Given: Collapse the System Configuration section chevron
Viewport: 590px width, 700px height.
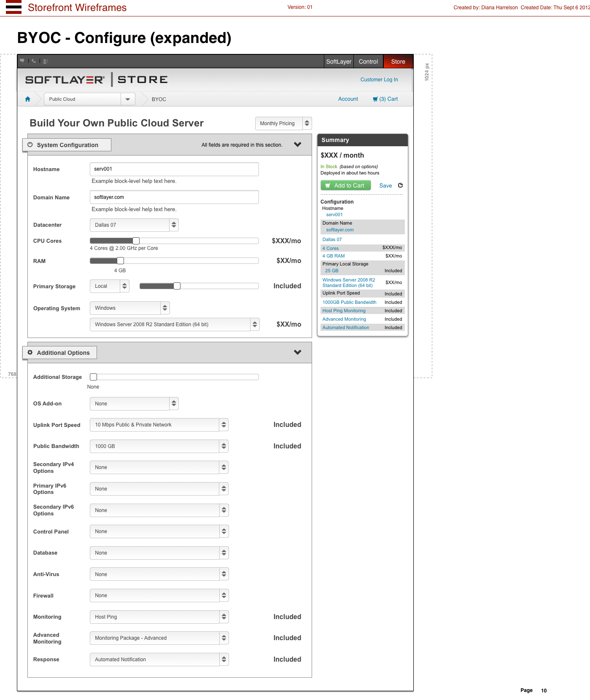Looking at the screenshot, I should 298,145.
